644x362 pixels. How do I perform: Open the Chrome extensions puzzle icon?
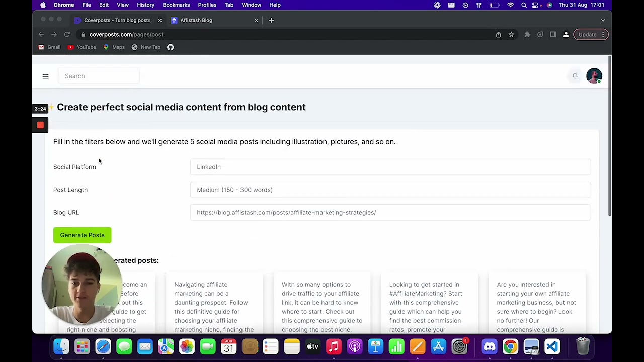[527, 35]
